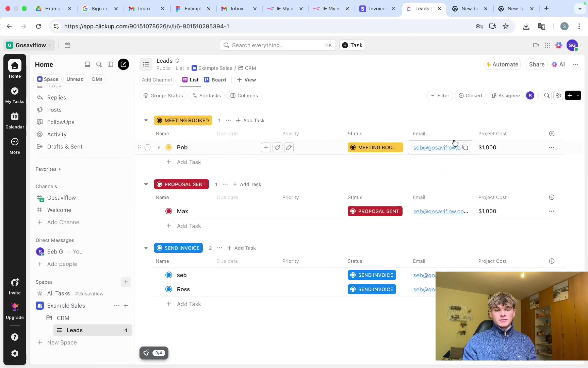Open list view settings gear icon
588x368 pixels.
pos(558,95)
